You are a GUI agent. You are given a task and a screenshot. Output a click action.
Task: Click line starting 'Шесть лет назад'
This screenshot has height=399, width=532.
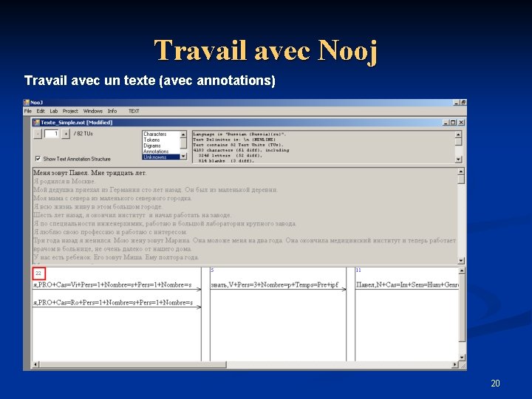132,215
